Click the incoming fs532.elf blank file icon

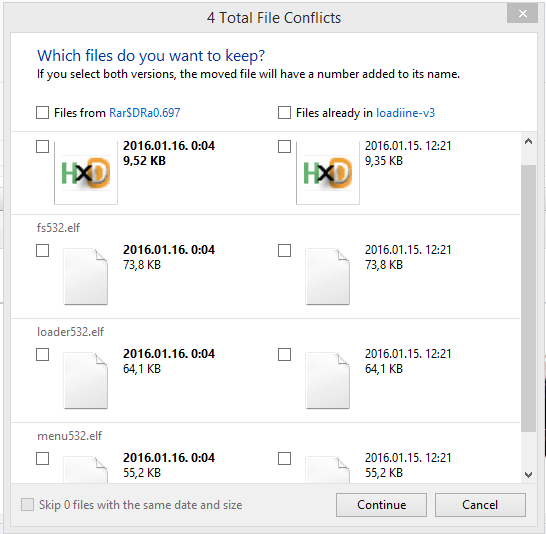[x=86, y=277]
